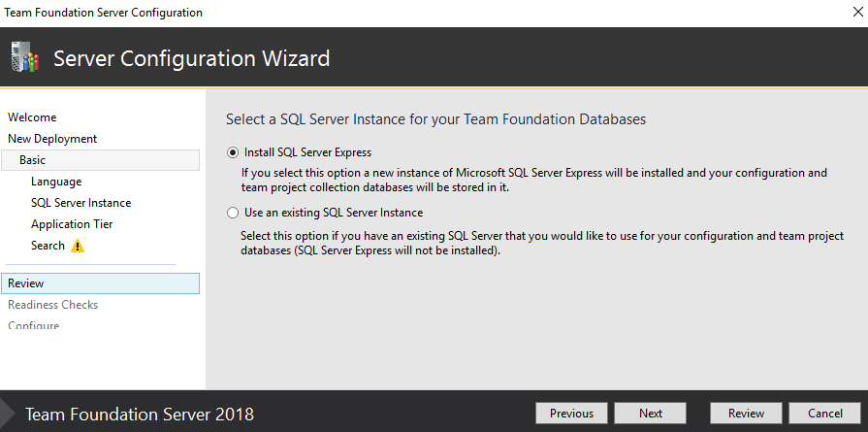Choose Use an existing SQL Server Instance
The image size is (868, 432).
pos(232,213)
